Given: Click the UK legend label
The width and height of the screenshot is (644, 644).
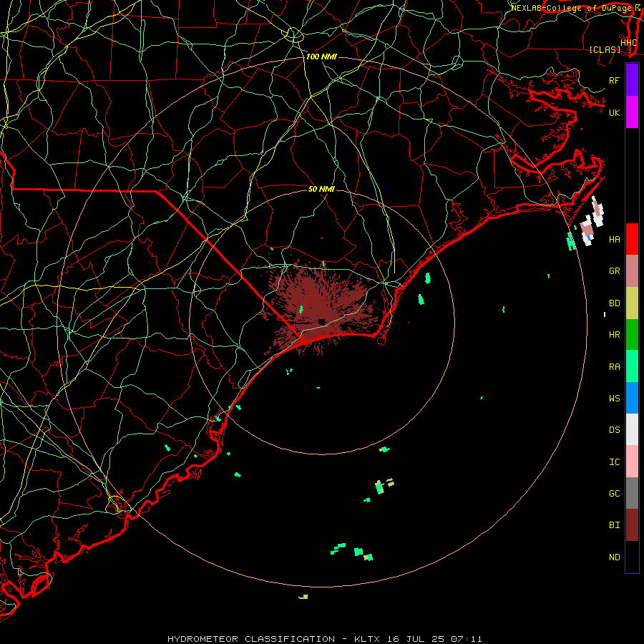Looking at the screenshot, I should coord(614,112).
